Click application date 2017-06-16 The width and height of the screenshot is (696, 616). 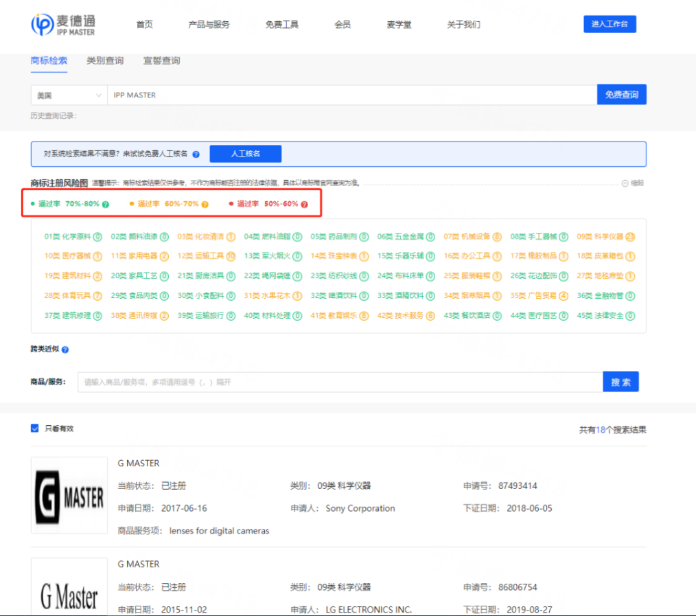pyautogui.click(x=184, y=508)
